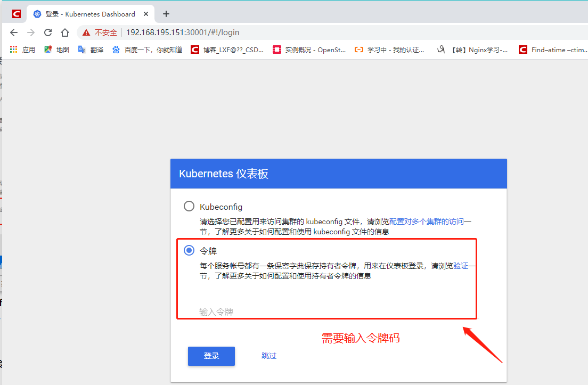
Task: Select the Kubeconfig radio option
Action: [189, 206]
